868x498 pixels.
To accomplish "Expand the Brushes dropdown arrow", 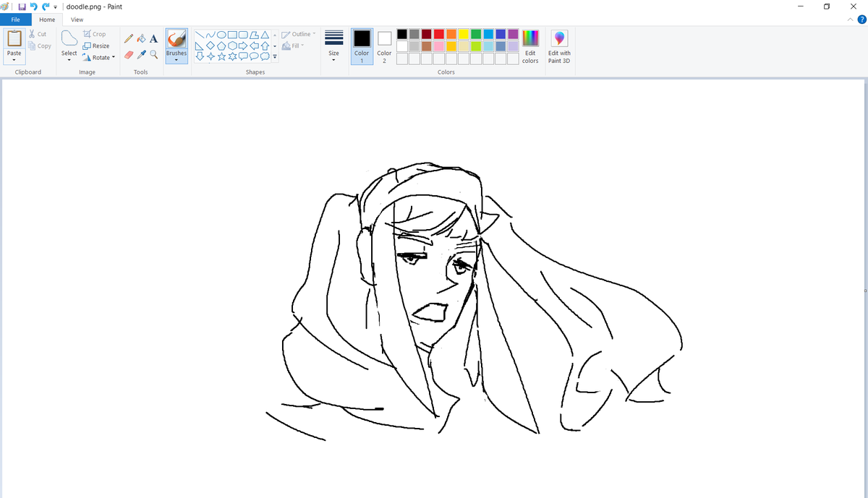I will [176, 60].
